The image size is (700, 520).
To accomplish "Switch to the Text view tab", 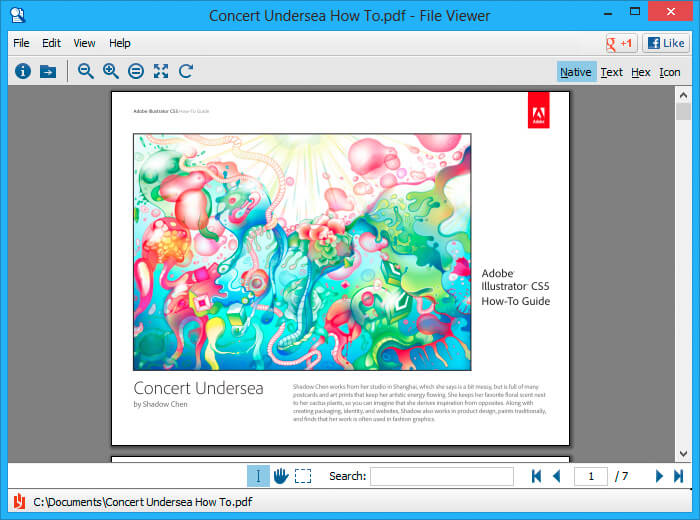I will [611, 72].
